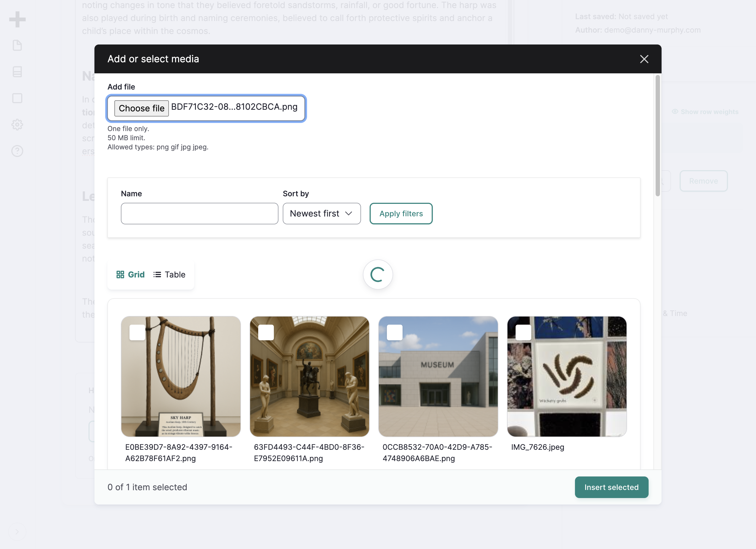The width and height of the screenshot is (756, 549).
Task: Click filename 0CCB8532-70A0-42D9-A785-4748906A6BAE.png
Action: (437, 453)
